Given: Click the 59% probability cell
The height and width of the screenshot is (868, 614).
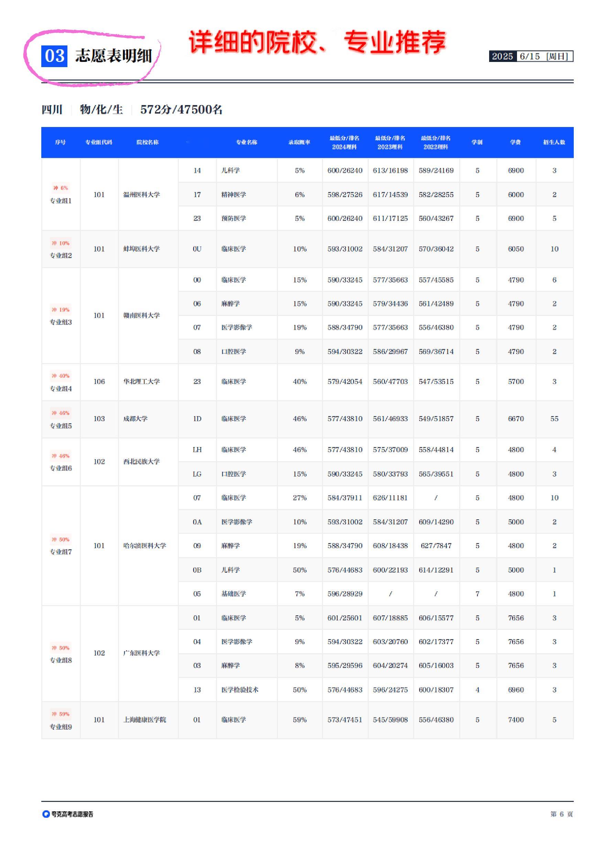Looking at the screenshot, I should (300, 720).
